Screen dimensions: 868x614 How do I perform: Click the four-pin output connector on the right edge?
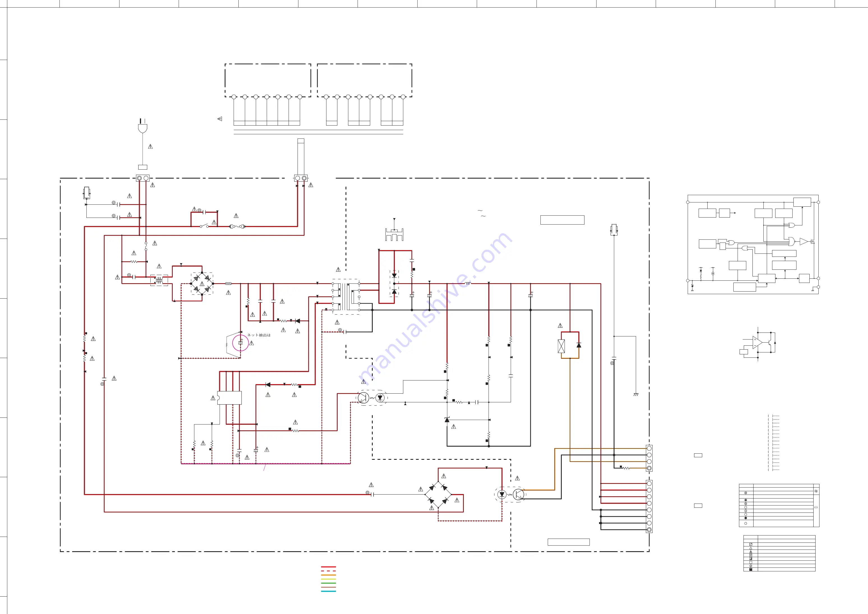coord(649,458)
